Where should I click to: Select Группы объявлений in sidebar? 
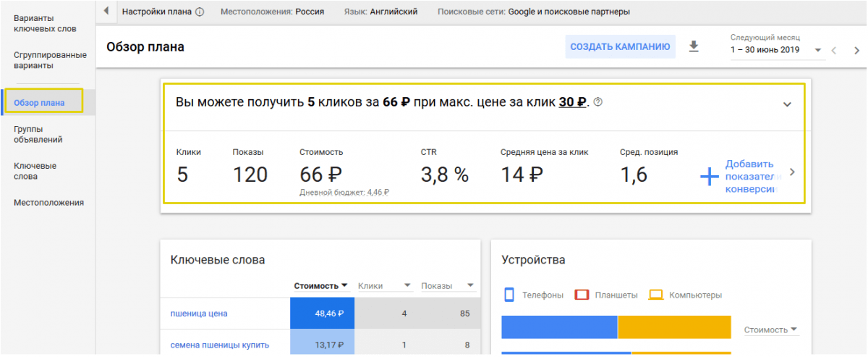(38, 135)
